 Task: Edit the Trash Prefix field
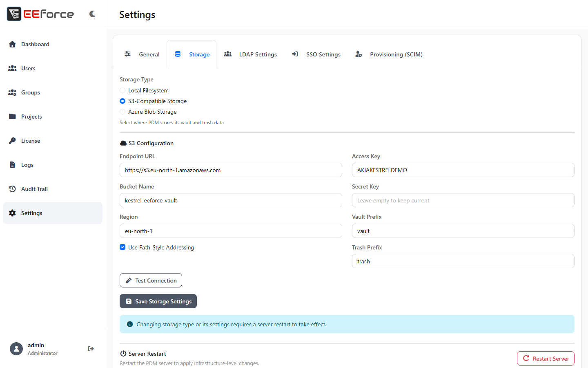point(463,261)
